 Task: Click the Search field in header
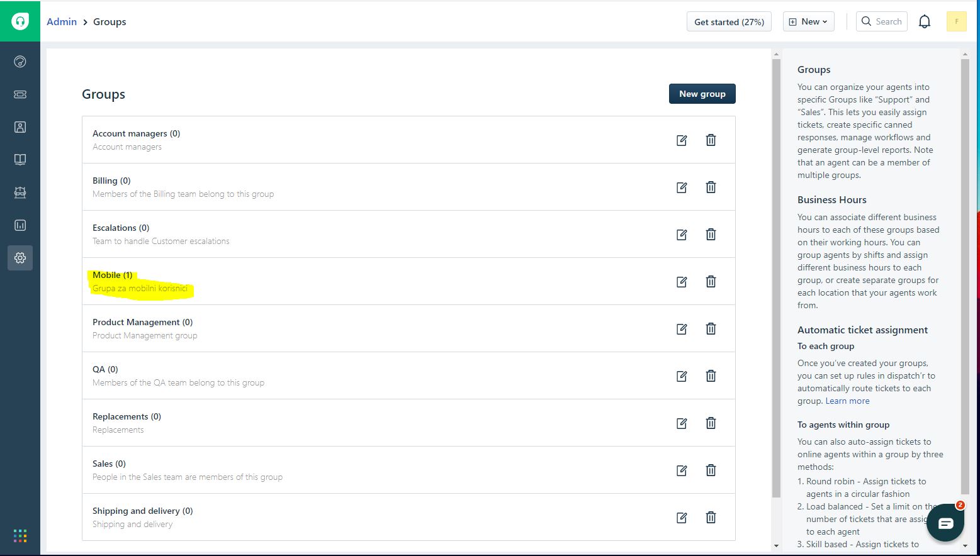882,21
